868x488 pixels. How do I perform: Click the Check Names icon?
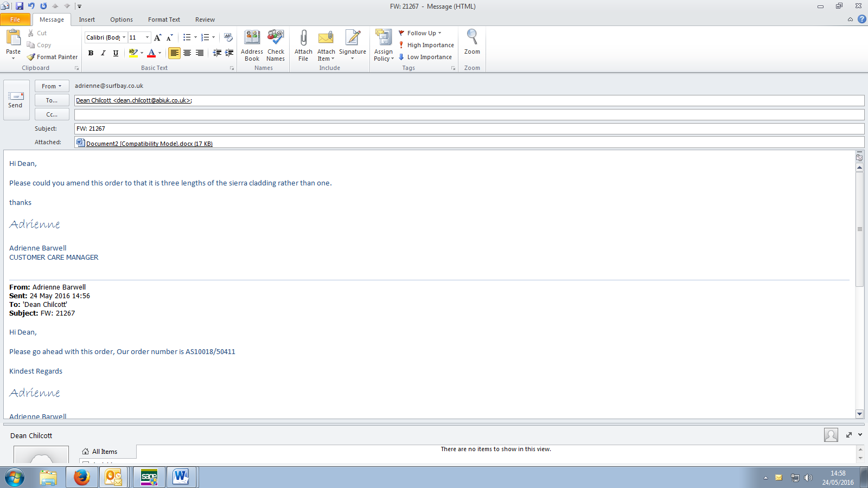pyautogui.click(x=276, y=38)
